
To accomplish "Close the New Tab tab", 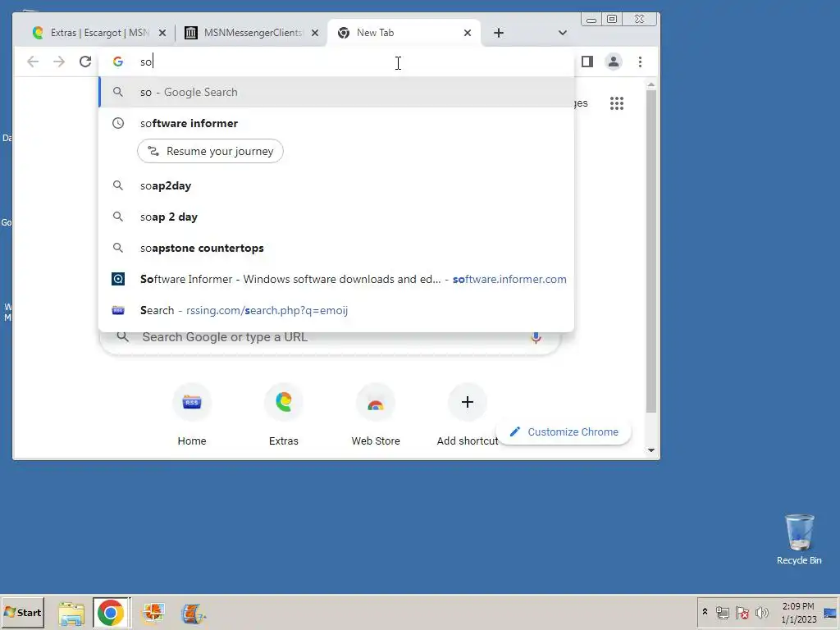I will click(x=467, y=33).
